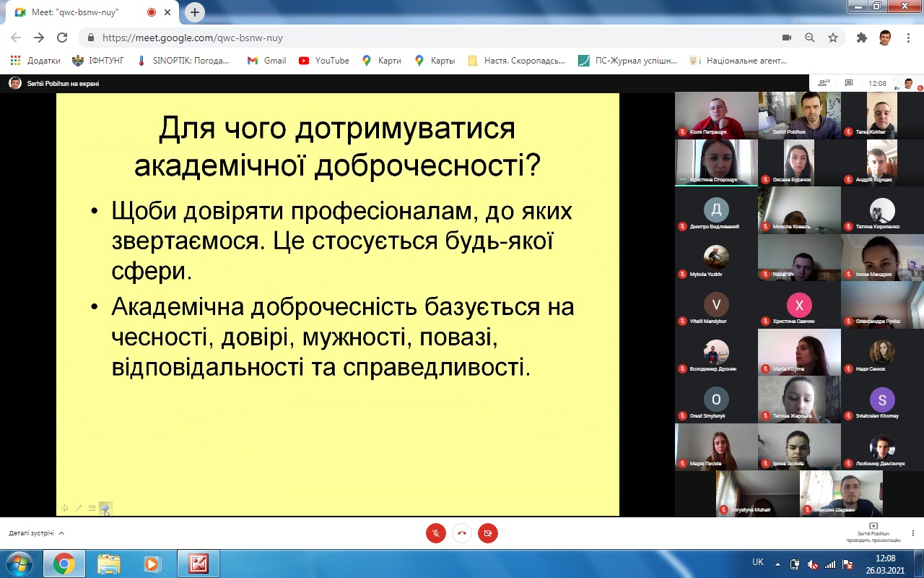The width and height of the screenshot is (924, 578).
Task: Click the presentation icon above Serhii Pobihun
Action: [873, 526]
